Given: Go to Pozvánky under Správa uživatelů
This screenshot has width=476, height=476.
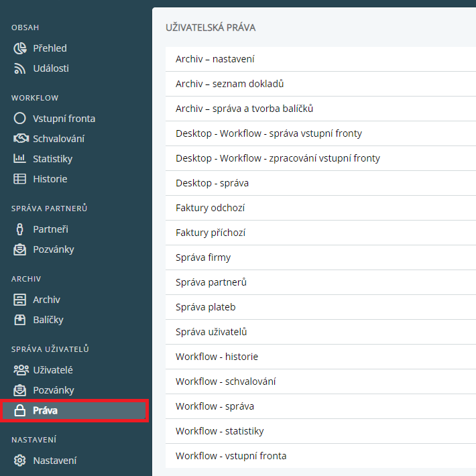Looking at the screenshot, I should pos(53,390).
